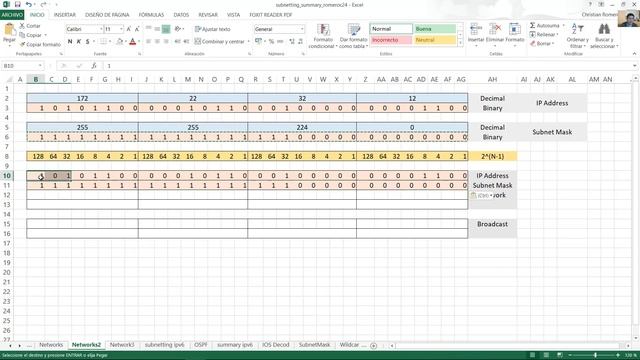This screenshot has height=360, width=640.
Task: Switch to the DISEÑO DE PÁGINA tab
Action: pos(107,15)
